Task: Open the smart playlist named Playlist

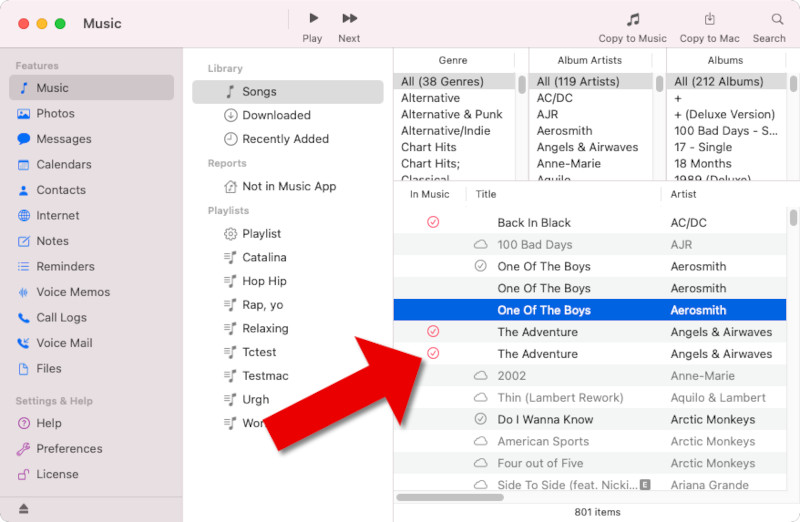Action: pyautogui.click(x=288, y=234)
